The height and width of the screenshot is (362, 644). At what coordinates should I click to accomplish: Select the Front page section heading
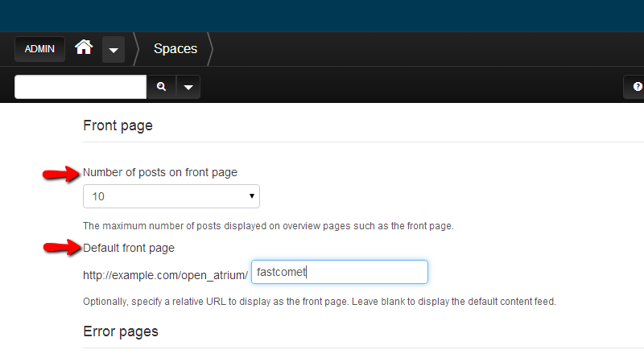(x=118, y=125)
